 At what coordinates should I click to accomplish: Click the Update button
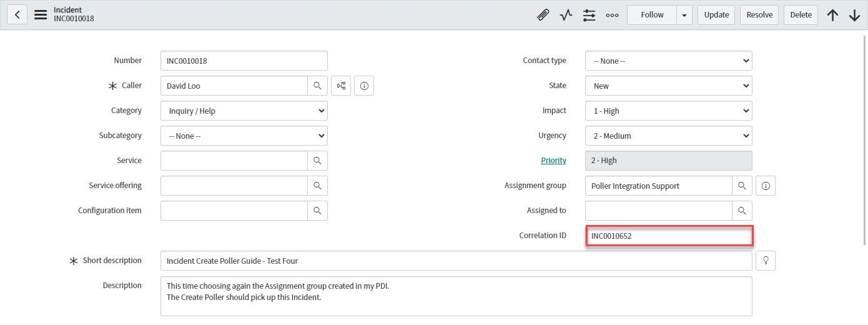click(x=716, y=15)
